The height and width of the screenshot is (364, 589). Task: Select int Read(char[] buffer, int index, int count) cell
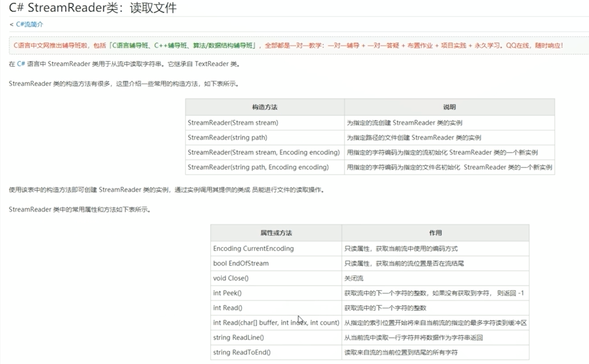(x=276, y=322)
